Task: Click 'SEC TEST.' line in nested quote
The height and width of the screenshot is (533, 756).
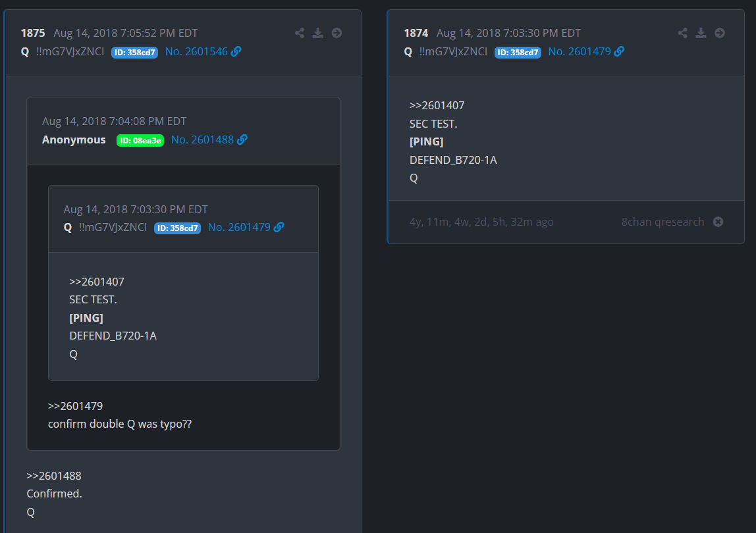Action: coord(93,300)
